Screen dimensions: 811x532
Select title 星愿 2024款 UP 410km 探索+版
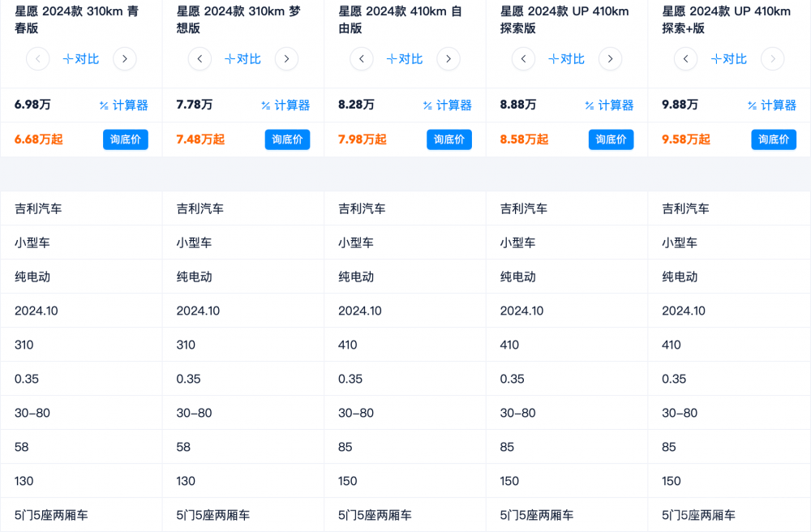point(727,19)
